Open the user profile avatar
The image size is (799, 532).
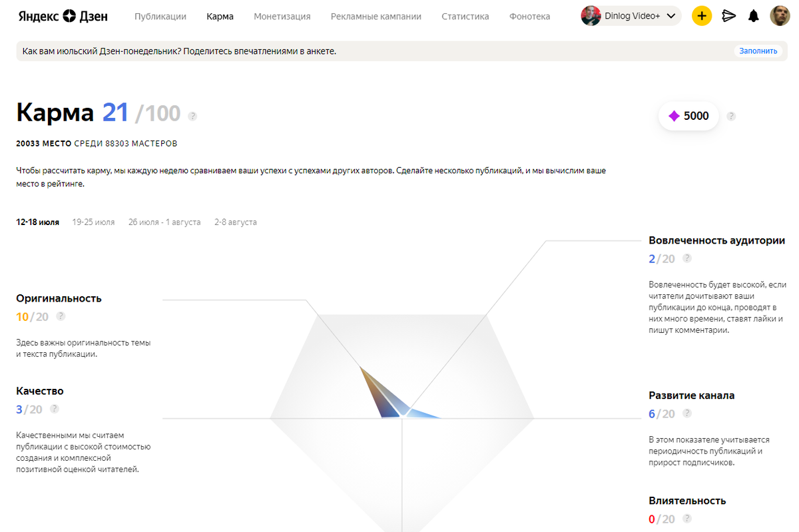780,16
